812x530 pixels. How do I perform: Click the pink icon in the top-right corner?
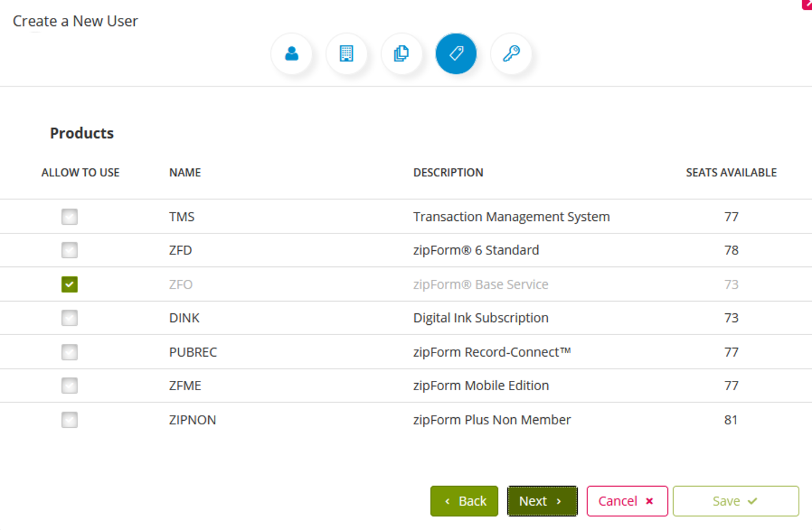807,5
